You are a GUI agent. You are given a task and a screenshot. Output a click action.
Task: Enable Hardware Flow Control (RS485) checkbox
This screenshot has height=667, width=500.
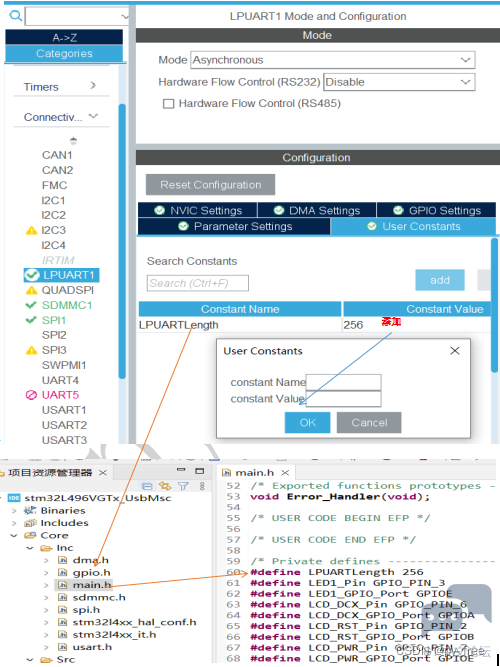[x=169, y=104]
